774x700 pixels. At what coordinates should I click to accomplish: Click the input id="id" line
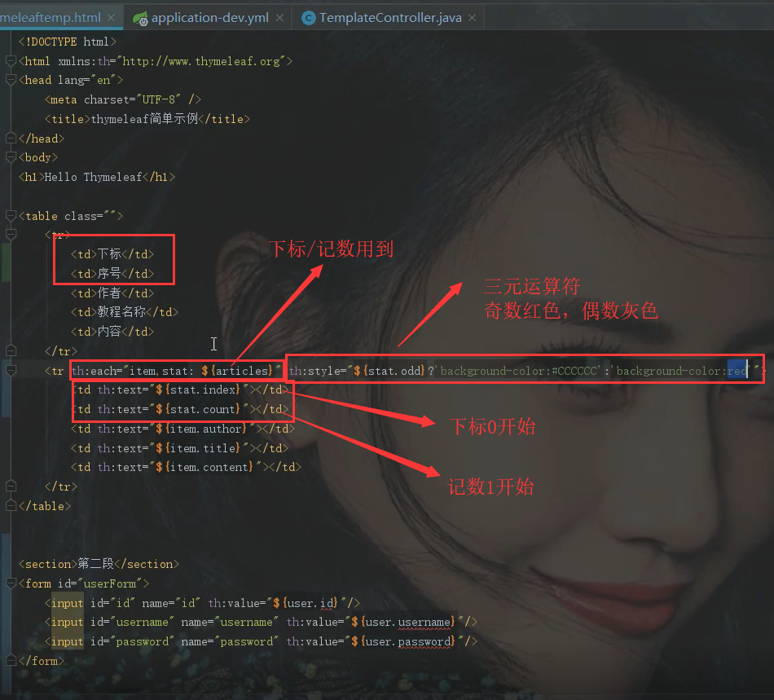coord(202,603)
